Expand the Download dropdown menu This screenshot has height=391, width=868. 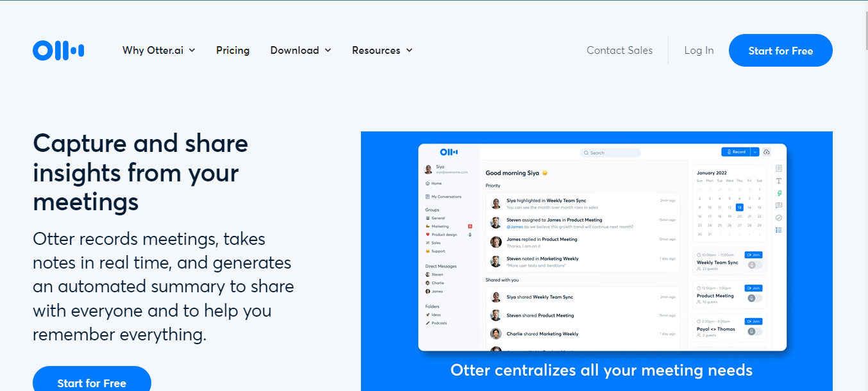[x=301, y=50]
